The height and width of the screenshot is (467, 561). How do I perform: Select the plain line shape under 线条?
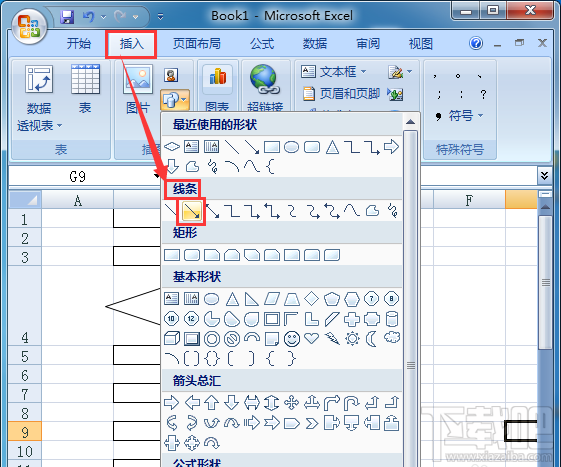(171, 211)
